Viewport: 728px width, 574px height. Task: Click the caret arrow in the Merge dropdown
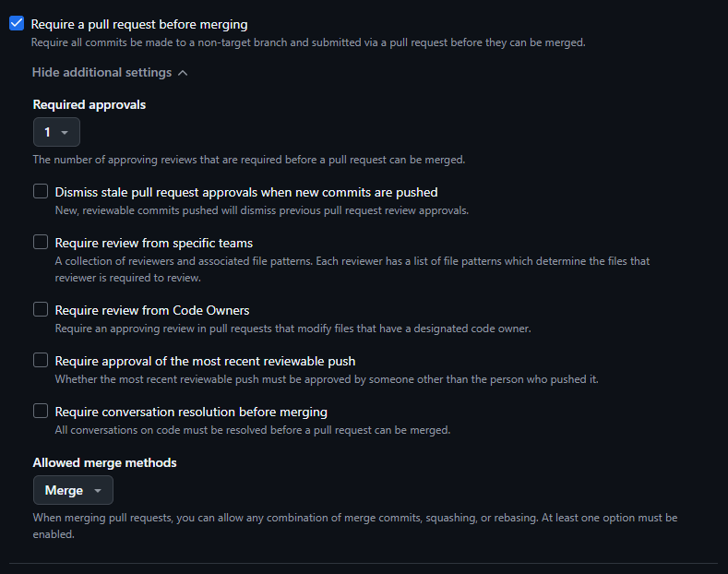pyautogui.click(x=98, y=491)
